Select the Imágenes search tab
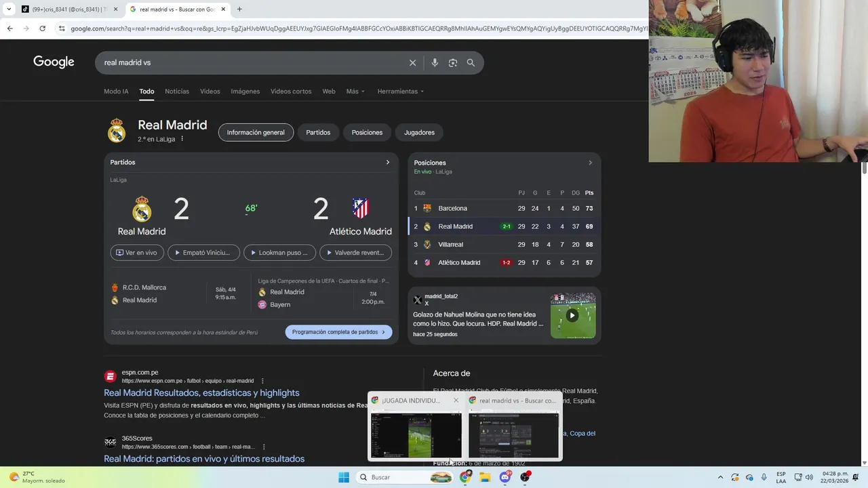The image size is (868, 488). [x=245, y=91]
